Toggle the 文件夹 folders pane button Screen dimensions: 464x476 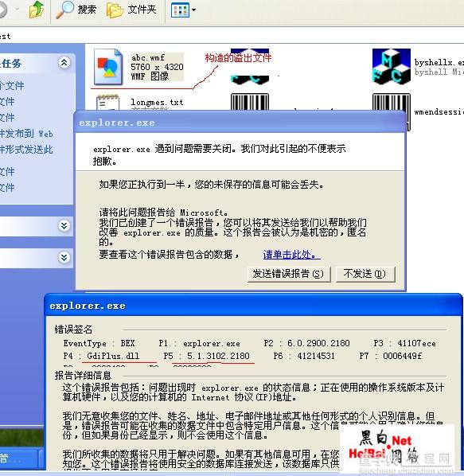coord(131,10)
